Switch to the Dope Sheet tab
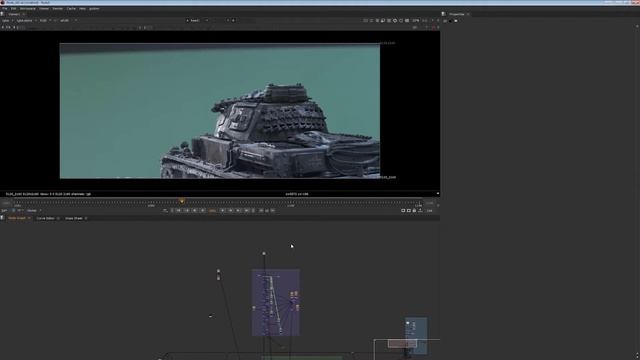Image resolution: width=640 pixels, height=360 pixels. point(74,218)
